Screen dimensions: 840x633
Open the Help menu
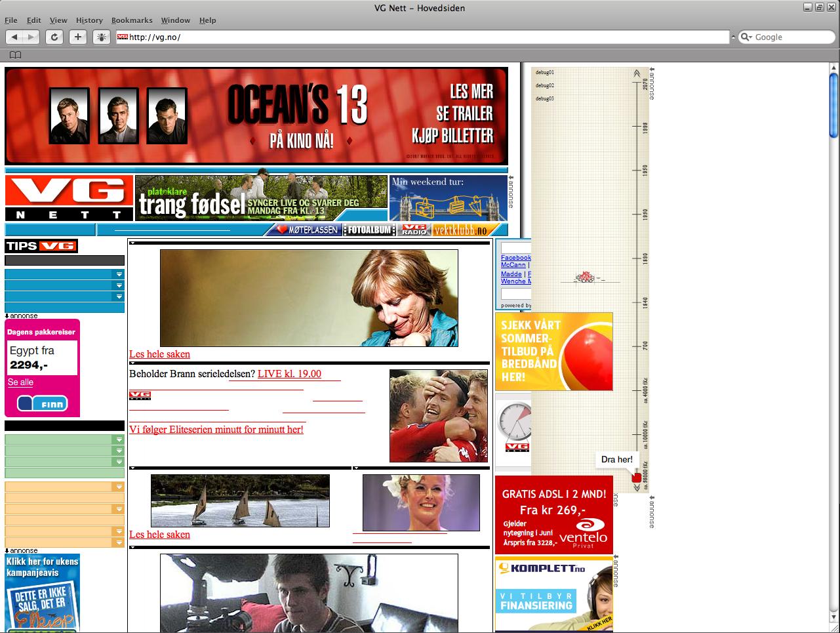pos(207,20)
